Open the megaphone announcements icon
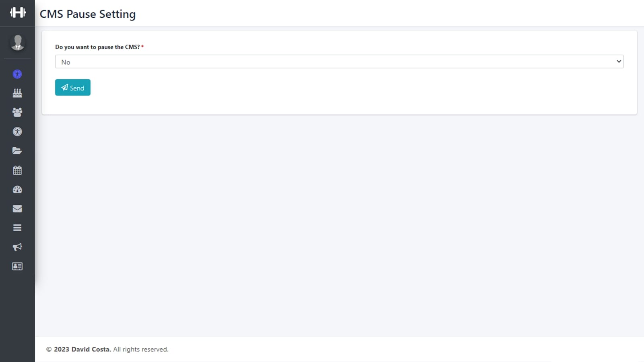644x362 pixels. (x=17, y=247)
